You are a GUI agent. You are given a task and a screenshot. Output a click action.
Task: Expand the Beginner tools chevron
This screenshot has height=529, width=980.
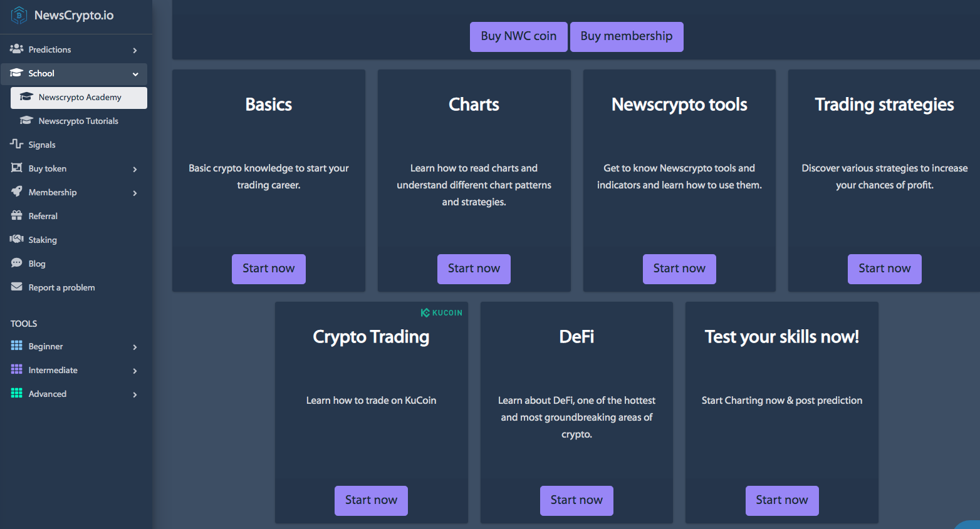pos(135,347)
